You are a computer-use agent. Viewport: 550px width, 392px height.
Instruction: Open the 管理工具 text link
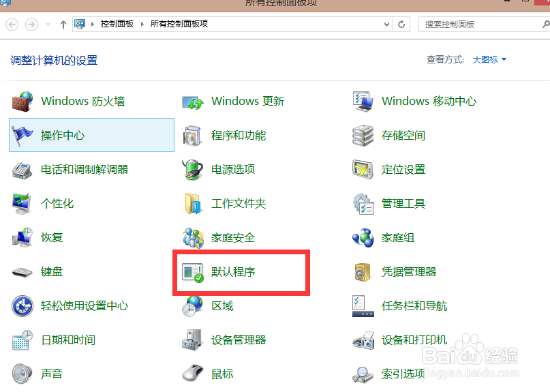point(403,204)
